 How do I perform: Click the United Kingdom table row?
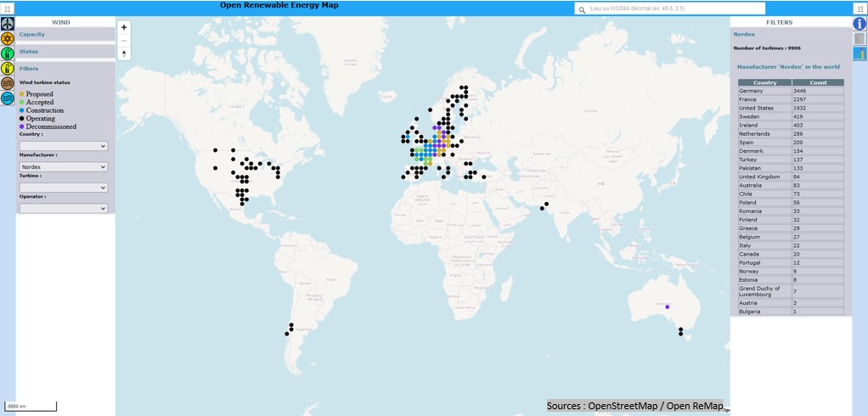pyautogui.click(x=791, y=177)
